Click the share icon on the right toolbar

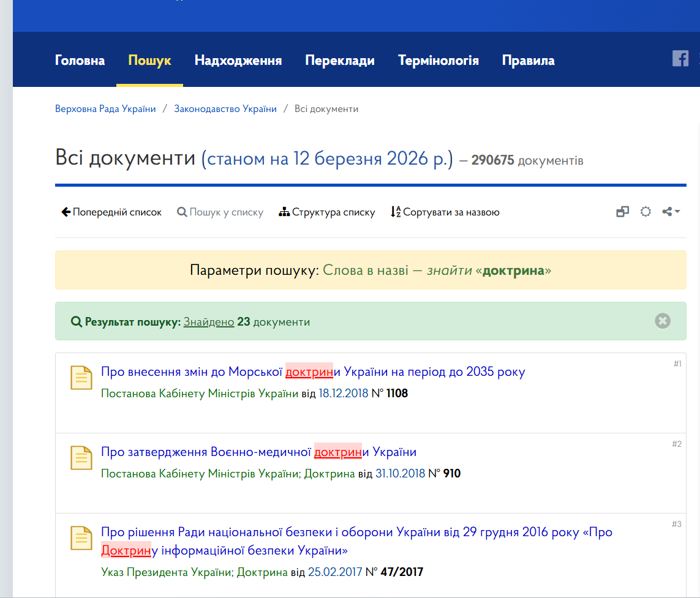click(x=667, y=211)
